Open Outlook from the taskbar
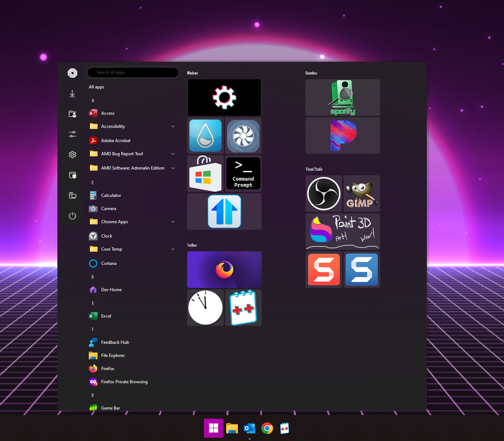 250,428
